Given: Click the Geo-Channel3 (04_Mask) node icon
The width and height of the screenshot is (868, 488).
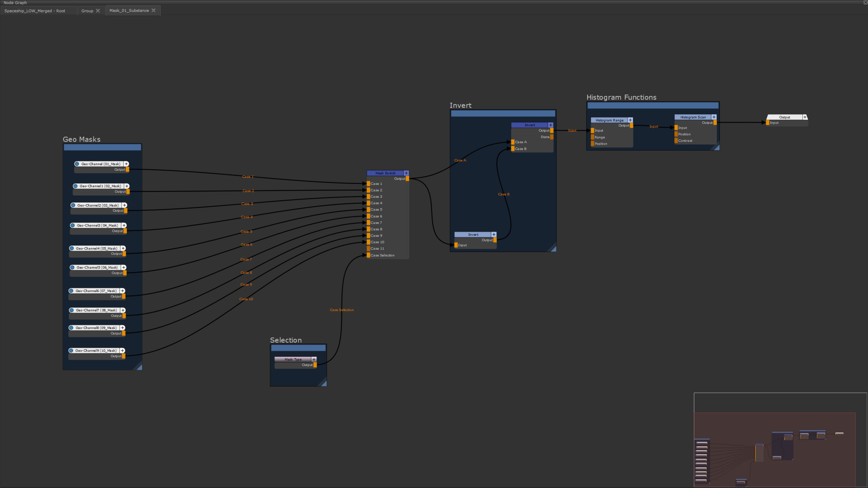Looking at the screenshot, I should [x=72, y=225].
